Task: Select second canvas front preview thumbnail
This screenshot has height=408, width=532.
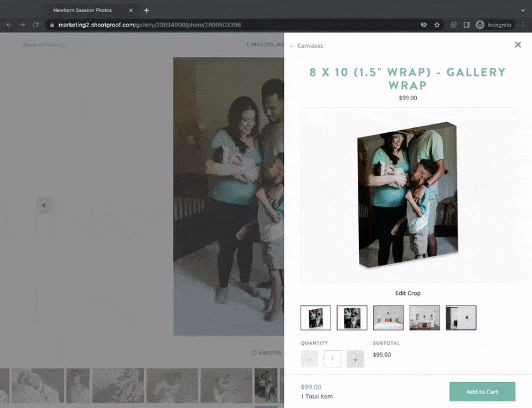Action: [352, 318]
